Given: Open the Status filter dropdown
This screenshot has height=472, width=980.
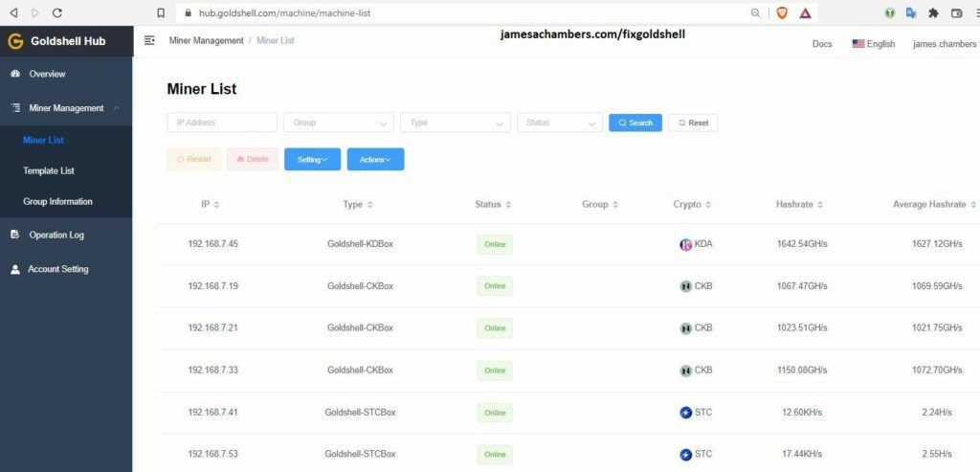Looking at the screenshot, I should [x=559, y=123].
